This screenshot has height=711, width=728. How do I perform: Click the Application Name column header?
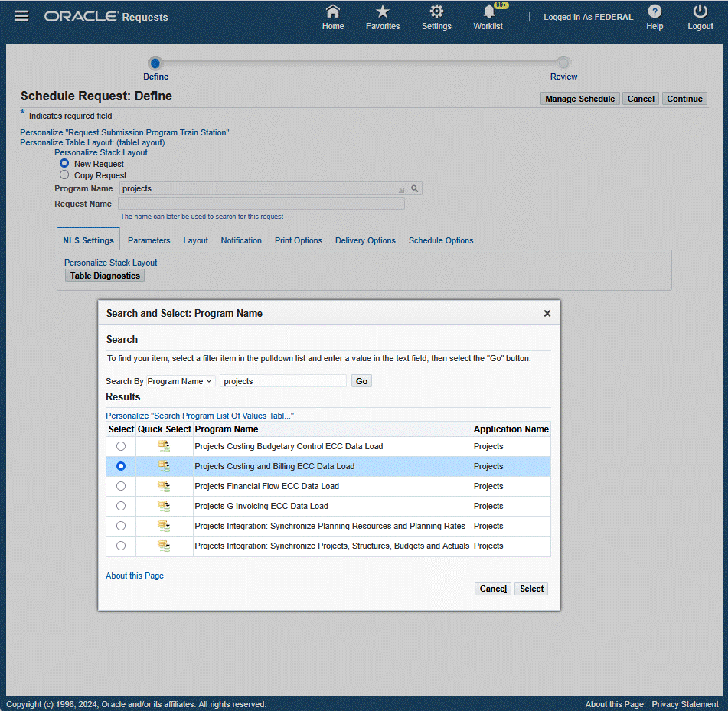tap(511, 429)
